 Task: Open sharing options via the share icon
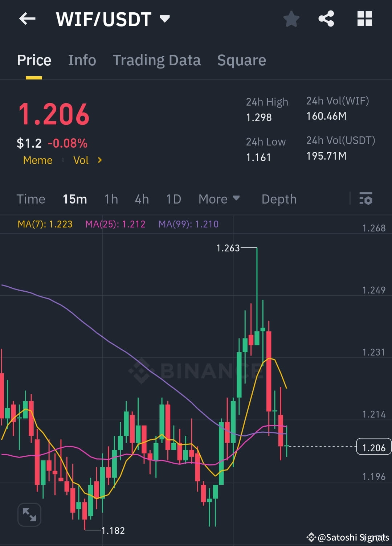click(326, 19)
